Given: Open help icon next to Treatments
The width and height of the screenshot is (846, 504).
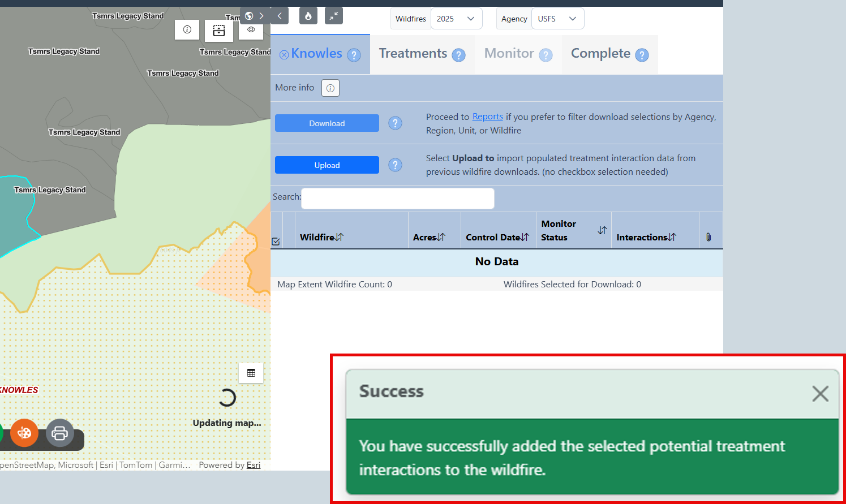Looking at the screenshot, I should pyautogui.click(x=459, y=55).
